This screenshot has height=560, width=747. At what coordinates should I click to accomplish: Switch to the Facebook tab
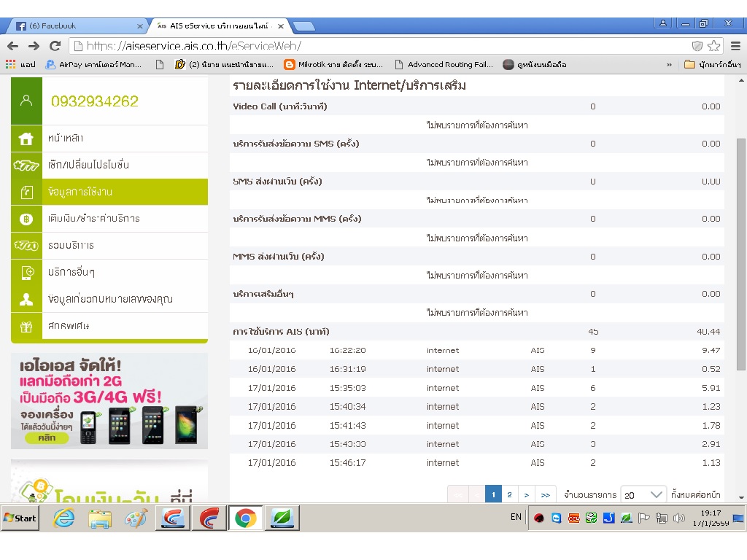(x=76, y=26)
